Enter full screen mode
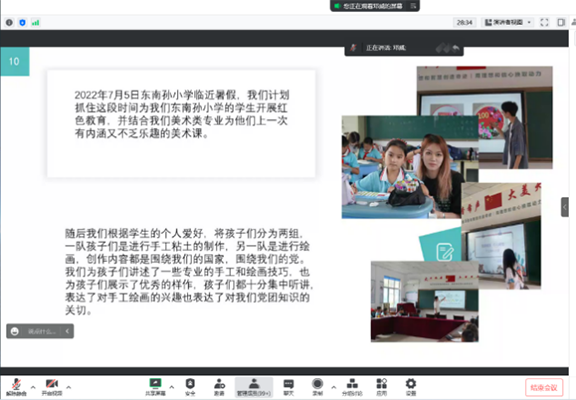The height and width of the screenshot is (400, 576). [x=544, y=22]
